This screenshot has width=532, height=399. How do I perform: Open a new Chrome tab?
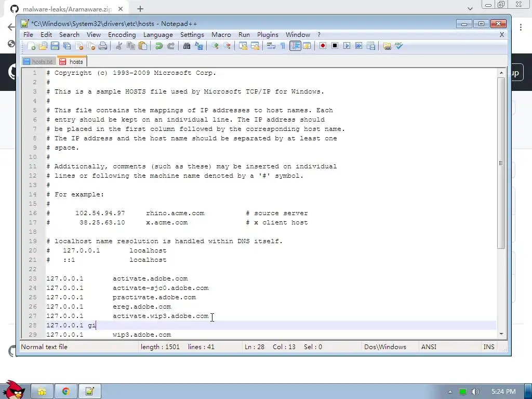[x=140, y=9]
